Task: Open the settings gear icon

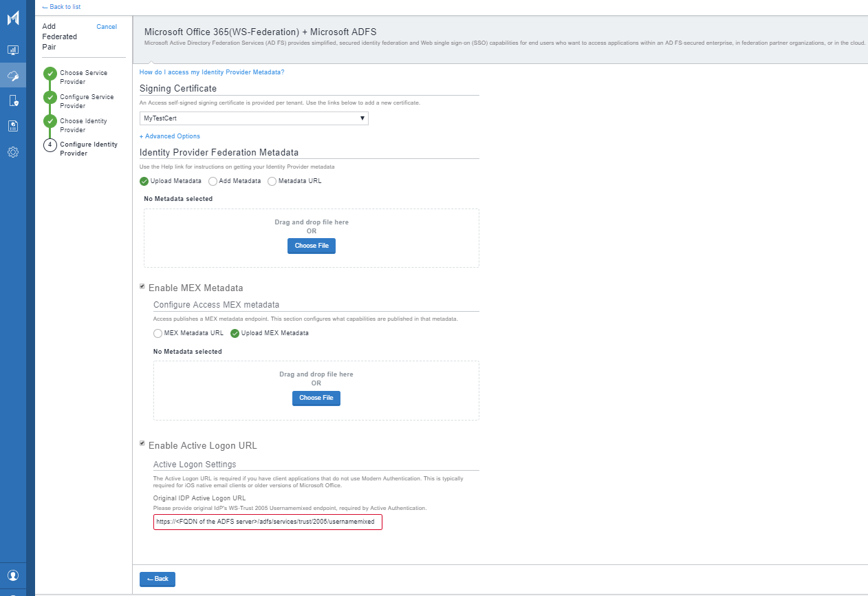Action: (13, 152)
